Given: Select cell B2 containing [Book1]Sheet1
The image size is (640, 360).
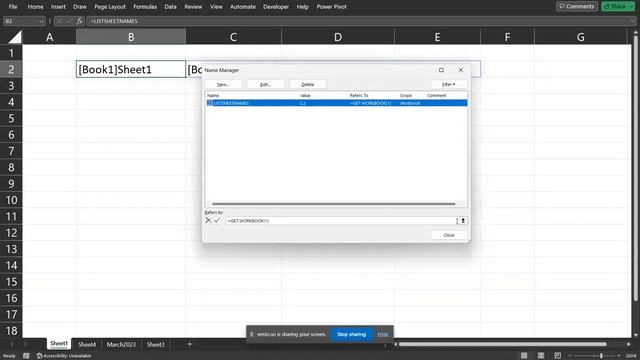Looking at the screenshot, I should pos(131,69).
